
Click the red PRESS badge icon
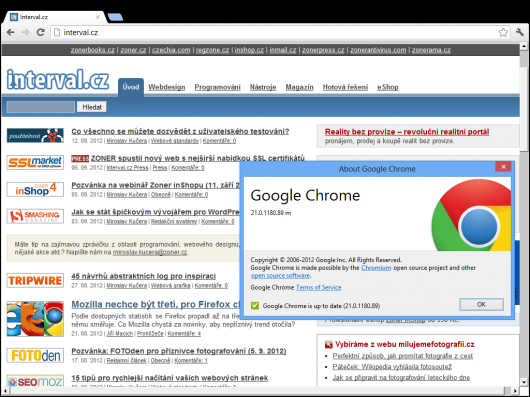(80, 158)
